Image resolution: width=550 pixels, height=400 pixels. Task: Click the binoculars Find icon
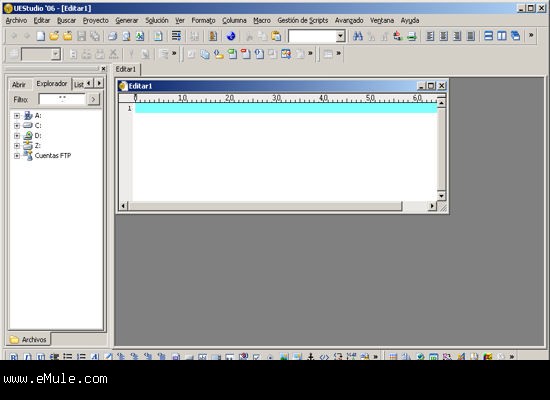click(x=358, y=36)
